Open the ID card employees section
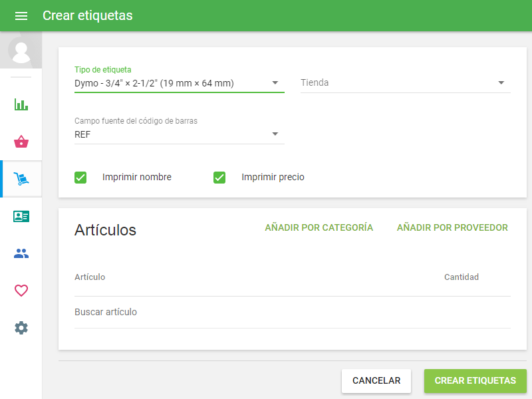This screenshot has height=399, width=532. (21, 216)
